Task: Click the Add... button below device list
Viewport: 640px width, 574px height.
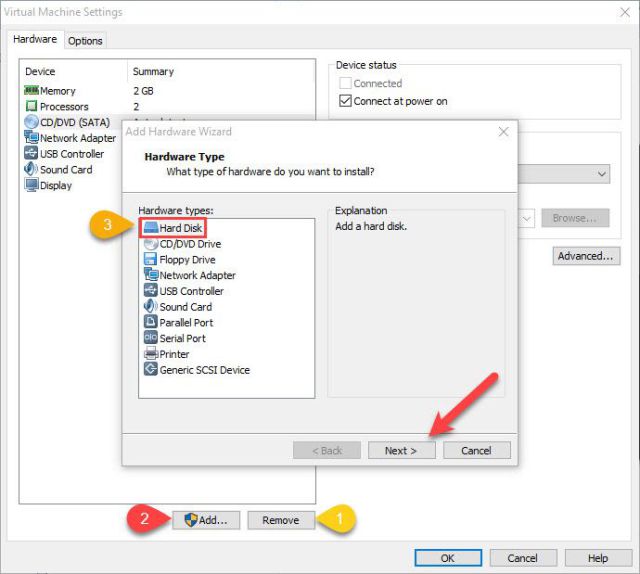Action: 206,520
